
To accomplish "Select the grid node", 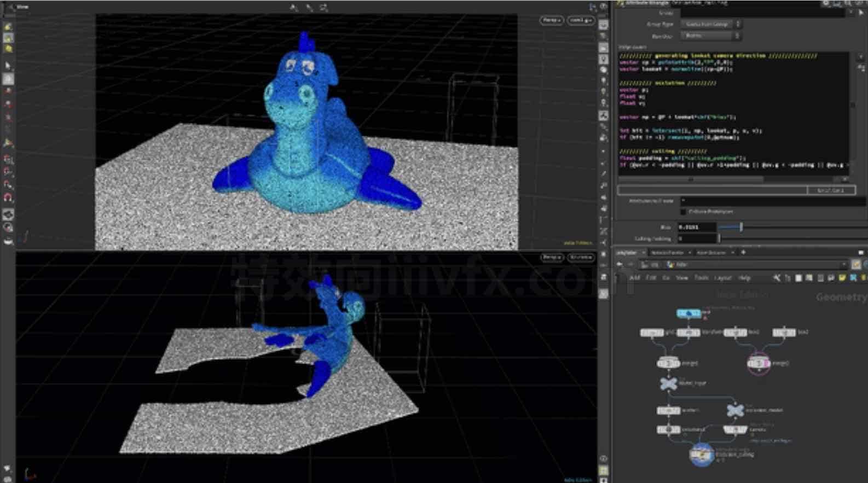I will pyautogui.click(x=651, y=332).
